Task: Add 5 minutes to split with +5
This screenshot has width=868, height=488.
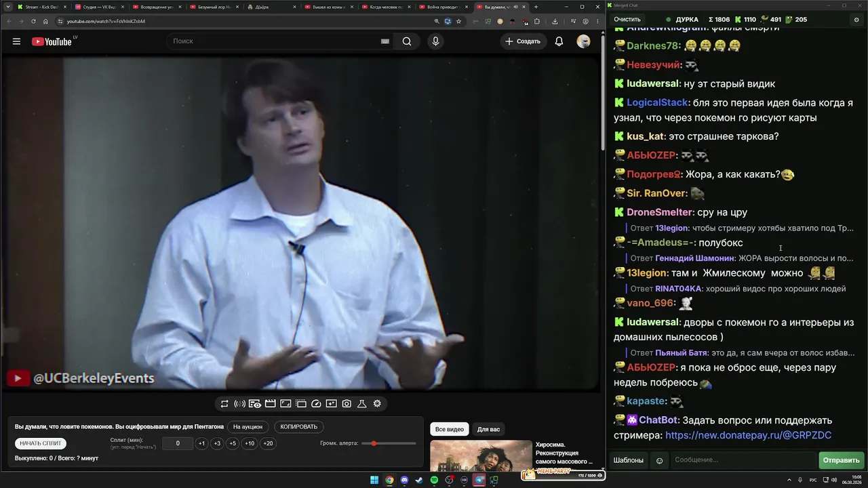Action: [233, 443]
